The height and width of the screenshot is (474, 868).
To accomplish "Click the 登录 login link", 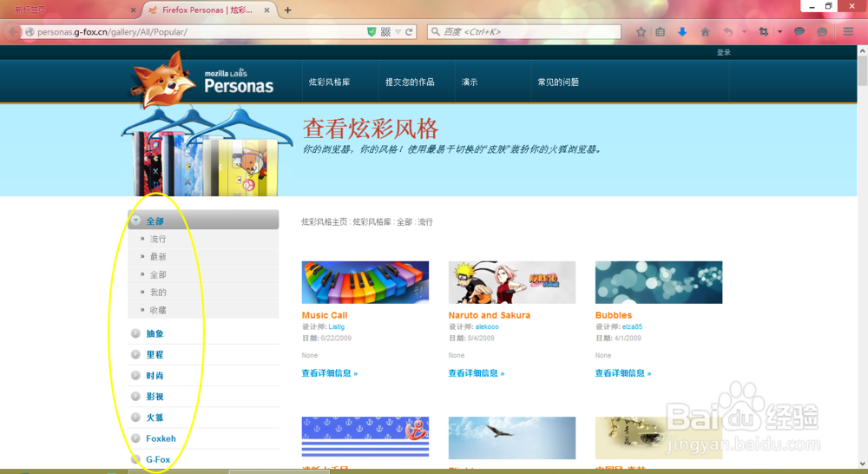I will tap(724, 53).
